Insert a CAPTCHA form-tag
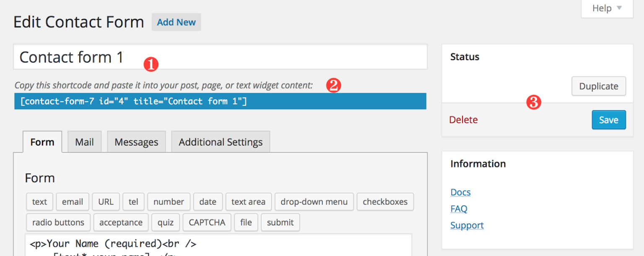 click(207, 222)
